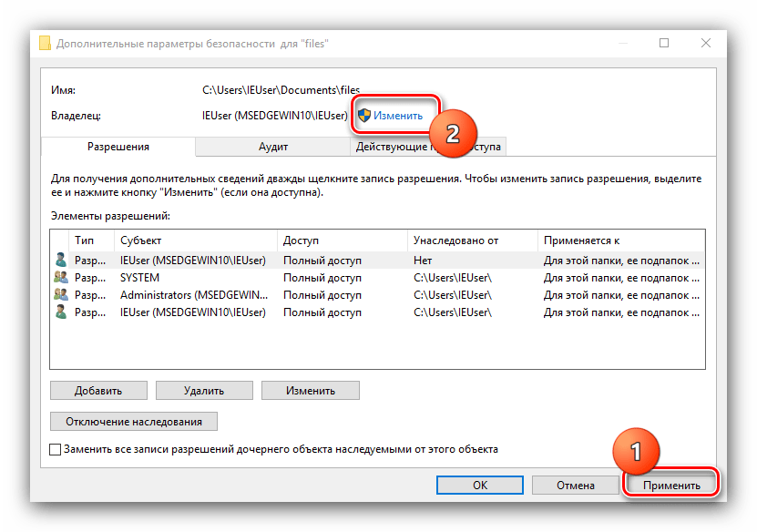
Task: Click the folder icon in the title bar
Action: 46,43
